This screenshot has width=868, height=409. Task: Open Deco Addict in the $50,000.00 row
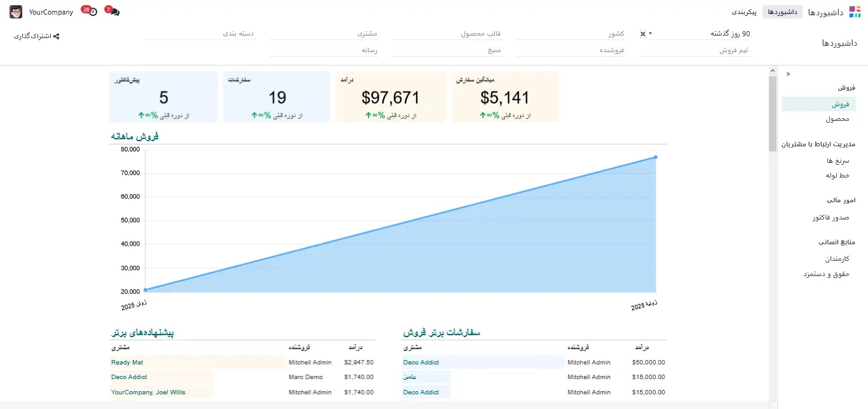coord(421,363)
